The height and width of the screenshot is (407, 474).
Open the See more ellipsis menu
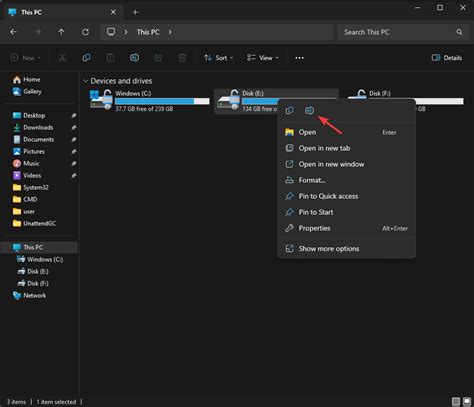[x=299, y=58]
